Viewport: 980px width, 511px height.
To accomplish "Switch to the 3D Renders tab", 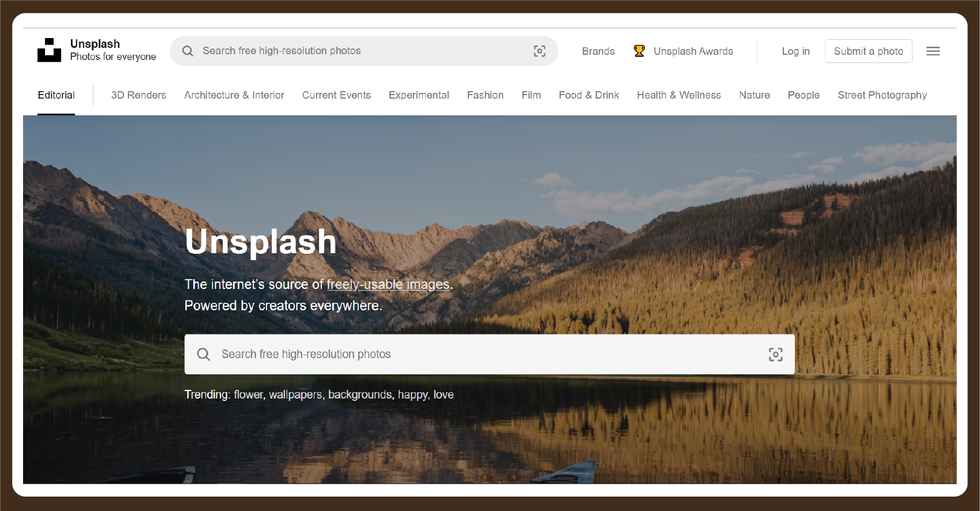I will [138, 95].
